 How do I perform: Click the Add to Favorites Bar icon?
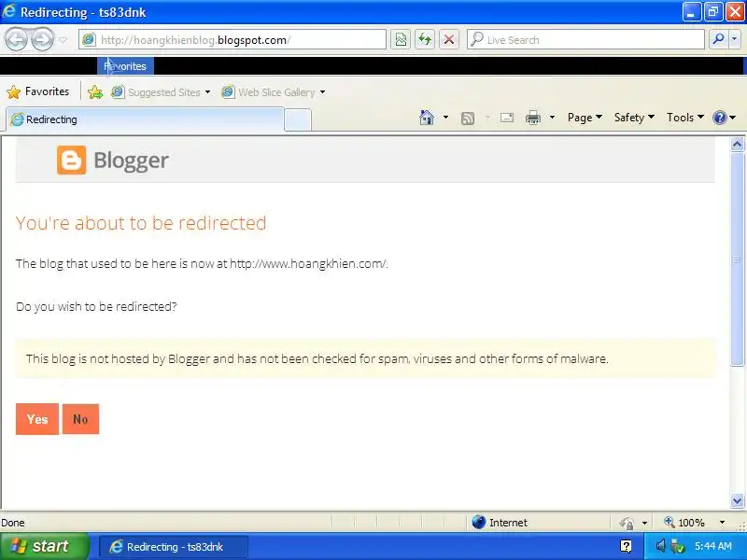(95, 91)
